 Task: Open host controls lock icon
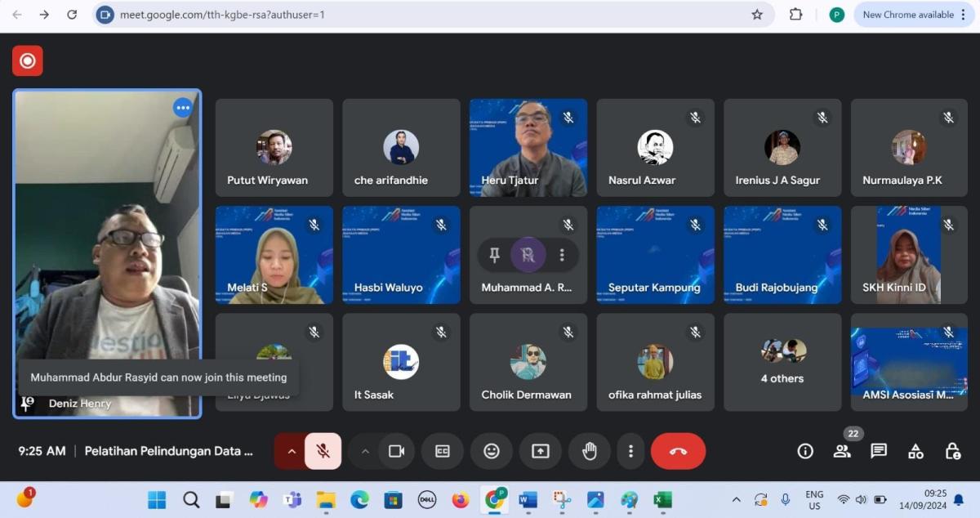[x=952, y=451]
